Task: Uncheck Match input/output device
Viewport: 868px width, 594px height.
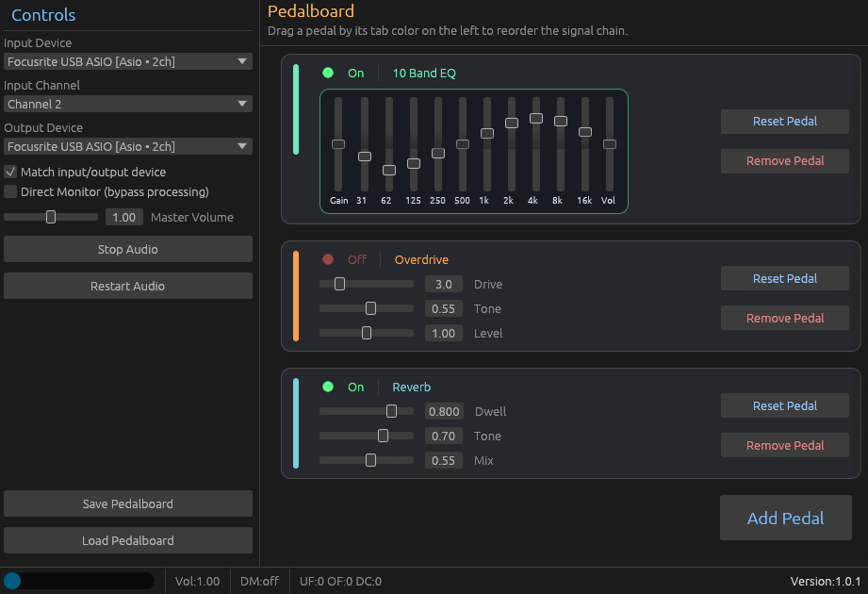Action: pos(8,172)
